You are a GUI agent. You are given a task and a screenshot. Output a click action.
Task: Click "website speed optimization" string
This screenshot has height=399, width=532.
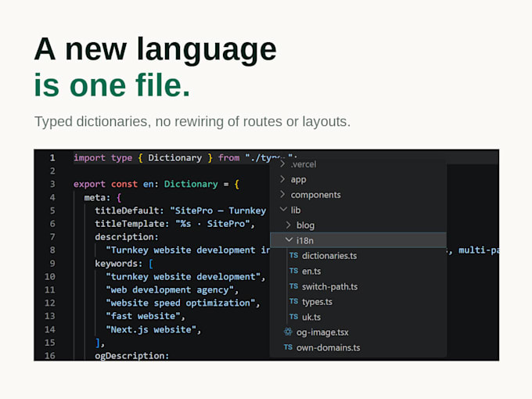coord(181,303)
